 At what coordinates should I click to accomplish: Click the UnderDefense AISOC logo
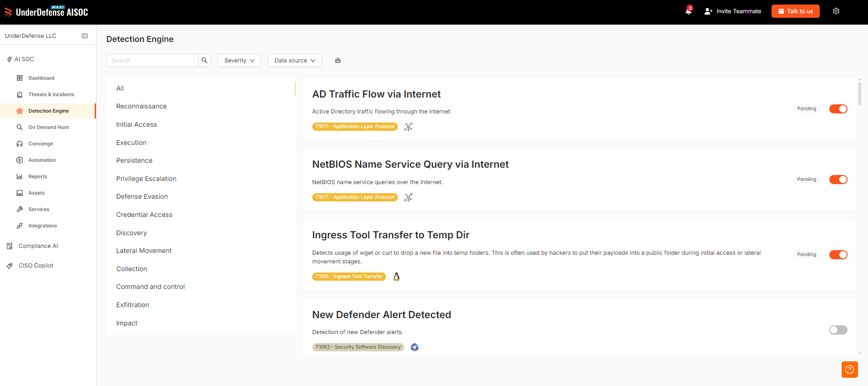pos(46,12)
